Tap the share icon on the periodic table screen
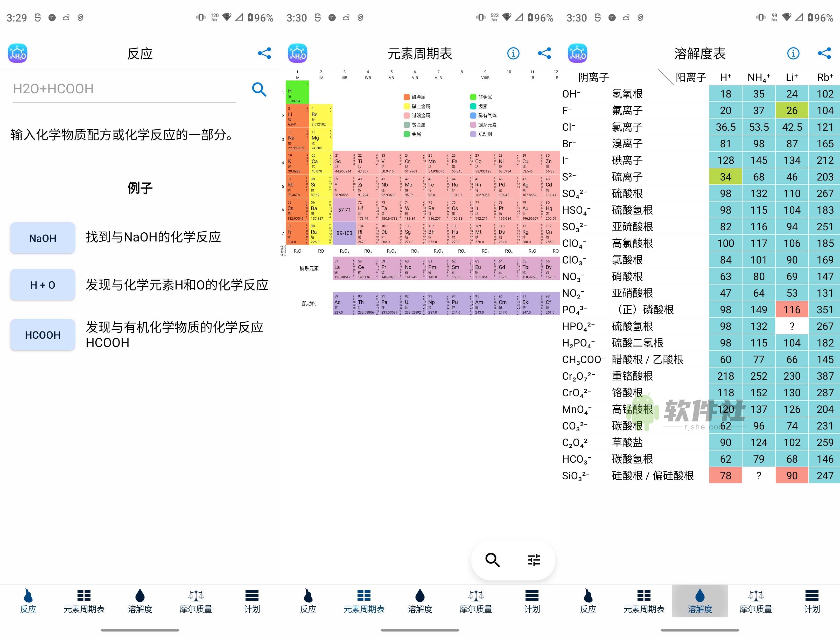840x638 pixels. click(544, 54)
